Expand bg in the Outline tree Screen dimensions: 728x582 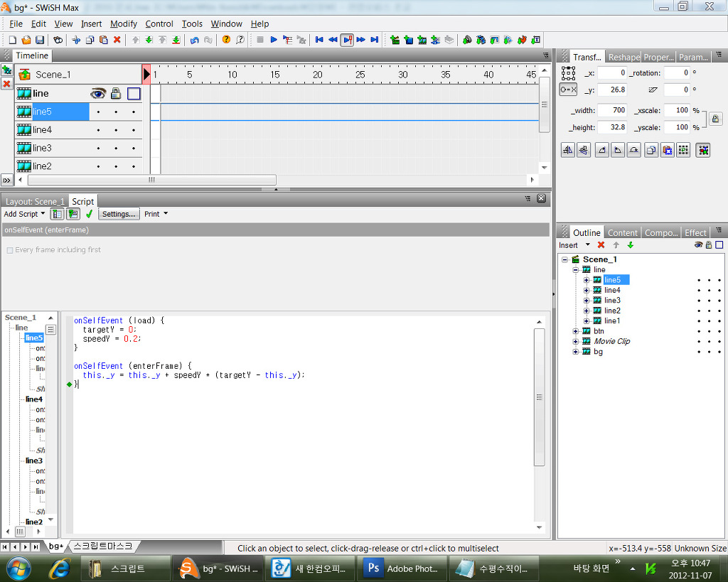pyautogui.click(x=575, y=351)
